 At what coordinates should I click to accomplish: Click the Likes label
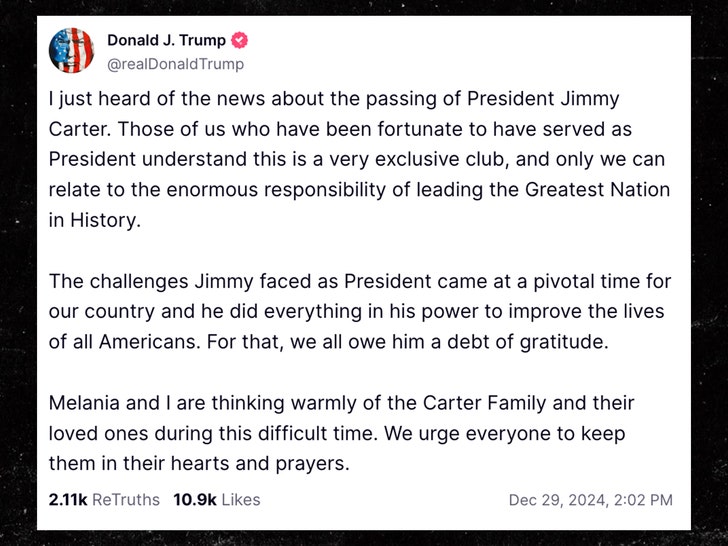coord(241,499)
